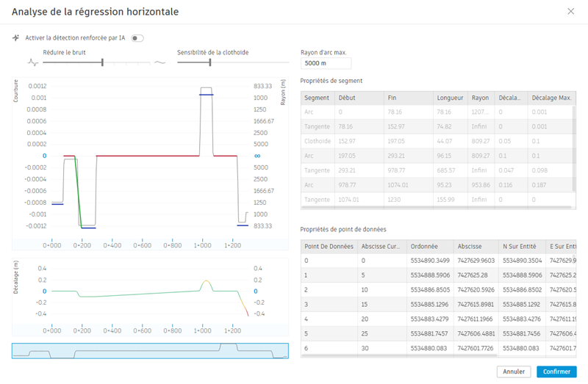This screenshot has height=384, width=588.
Task: Click the Début column header
Action: click(x=359, y=98)
